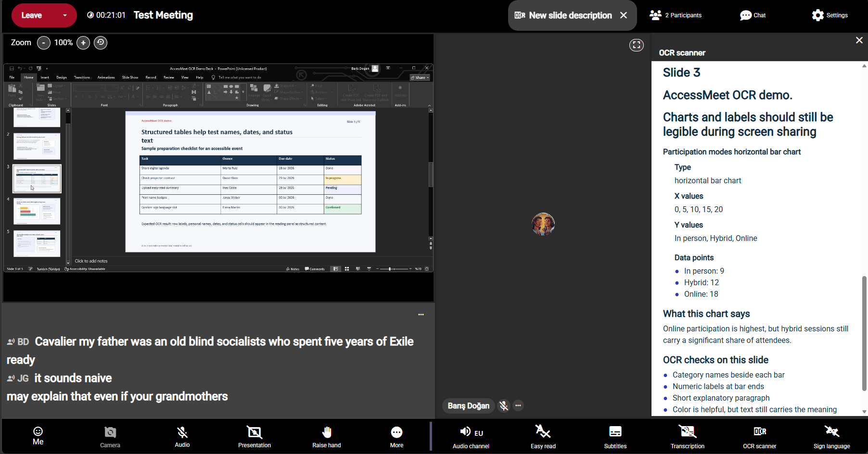Reset zoom to default
Image resolution: width=868 pixels, height=454 pixels.
pyautogui.click(x=101, y=43)
